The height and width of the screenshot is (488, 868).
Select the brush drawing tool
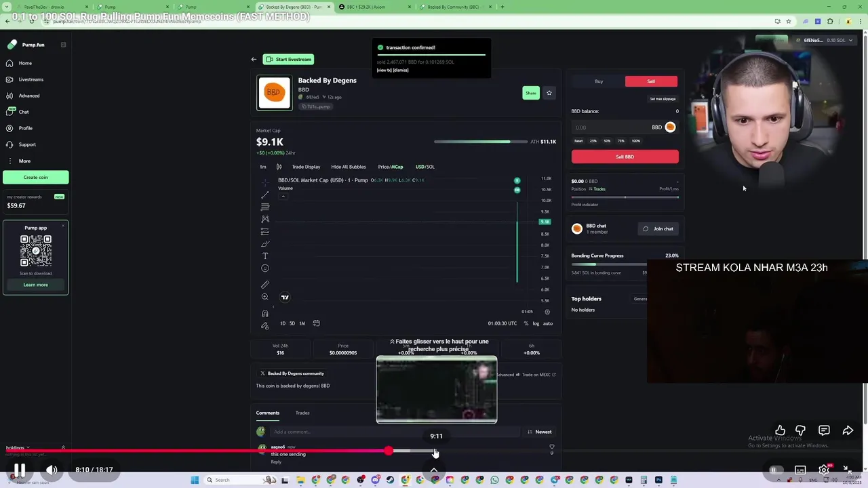265,244
